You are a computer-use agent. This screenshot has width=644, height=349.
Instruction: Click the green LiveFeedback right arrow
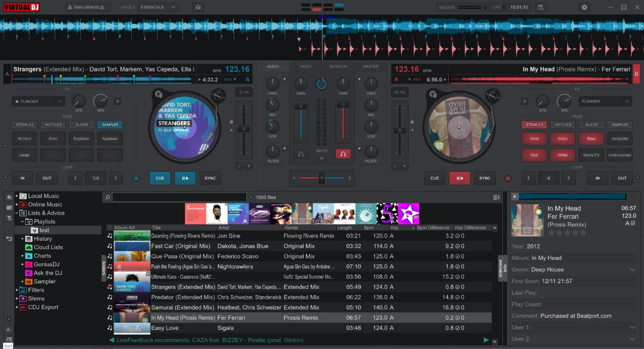(x=486, y=340)
